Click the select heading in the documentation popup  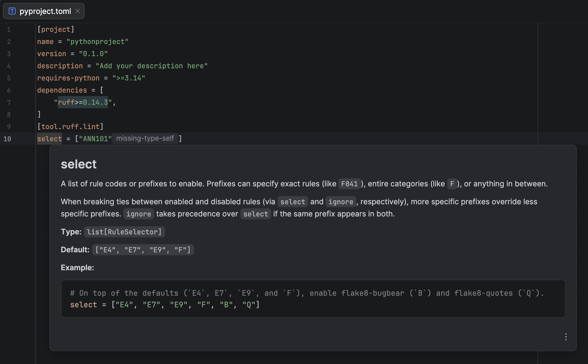pos(78,164)
